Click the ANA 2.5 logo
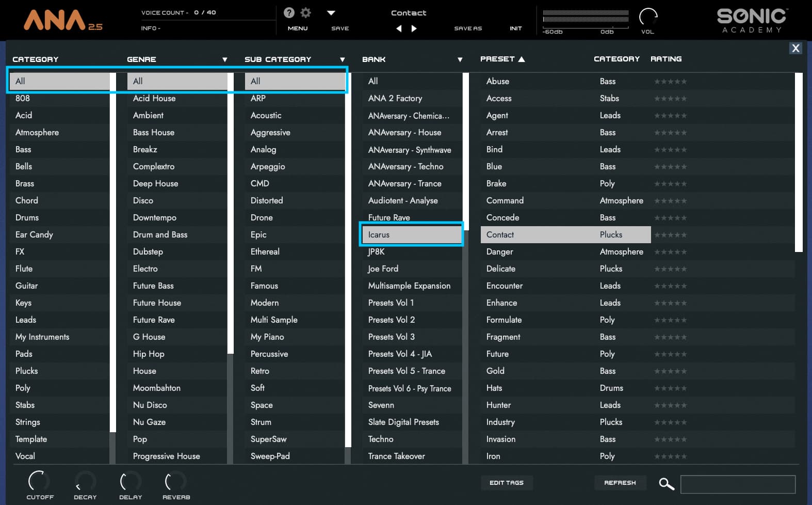The image size is (812, 505). tap(63, 20)
